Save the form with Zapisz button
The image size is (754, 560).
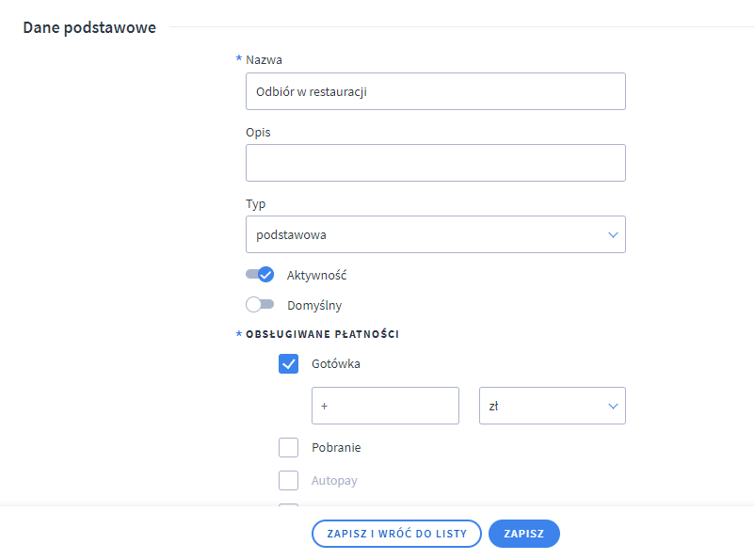[x=523, y=534]
